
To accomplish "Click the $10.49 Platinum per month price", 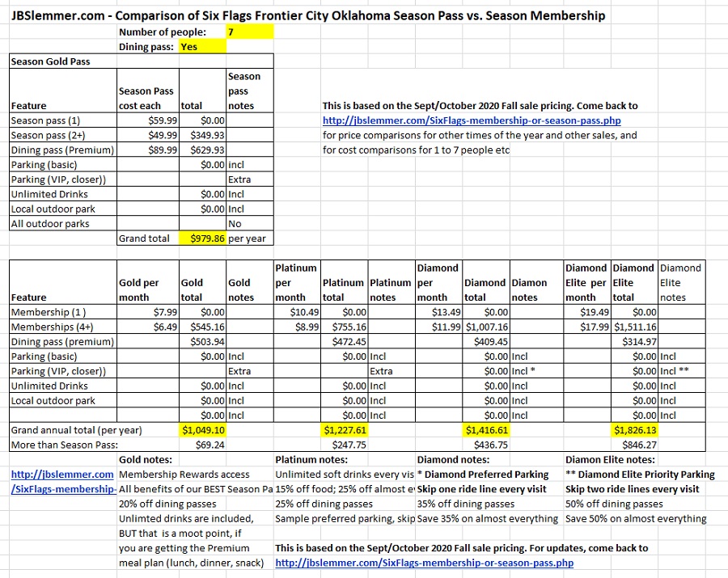I will point(298,312).
